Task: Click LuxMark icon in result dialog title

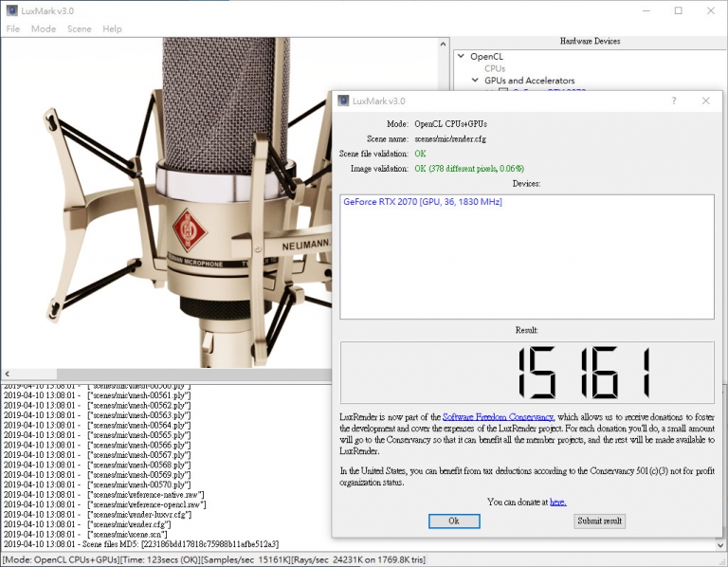Action: 343,101
